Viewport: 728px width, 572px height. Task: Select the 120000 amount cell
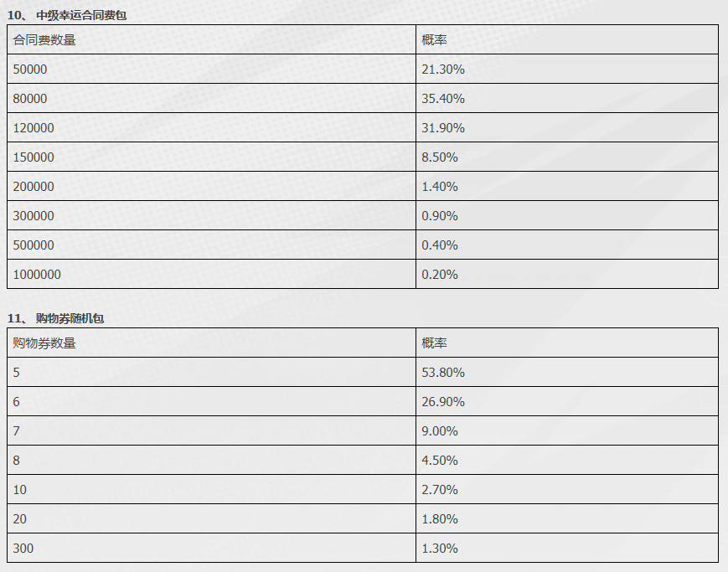tap(211, 127)
